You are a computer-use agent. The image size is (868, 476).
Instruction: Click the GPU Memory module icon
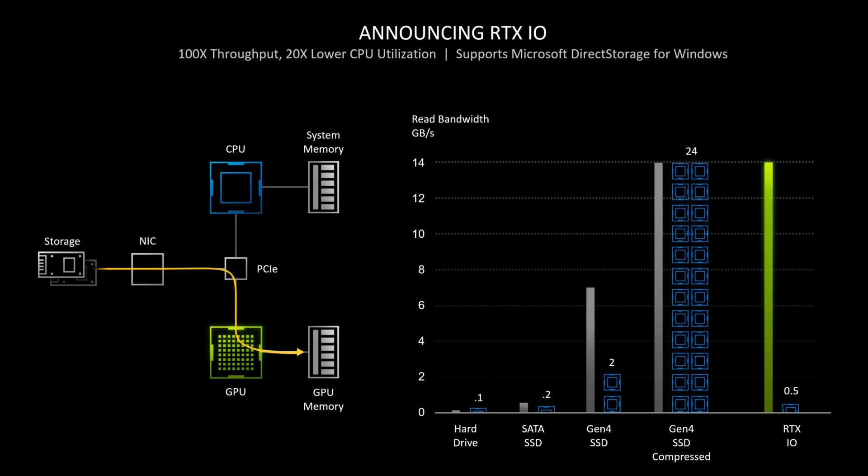click(x=323, y=352)
